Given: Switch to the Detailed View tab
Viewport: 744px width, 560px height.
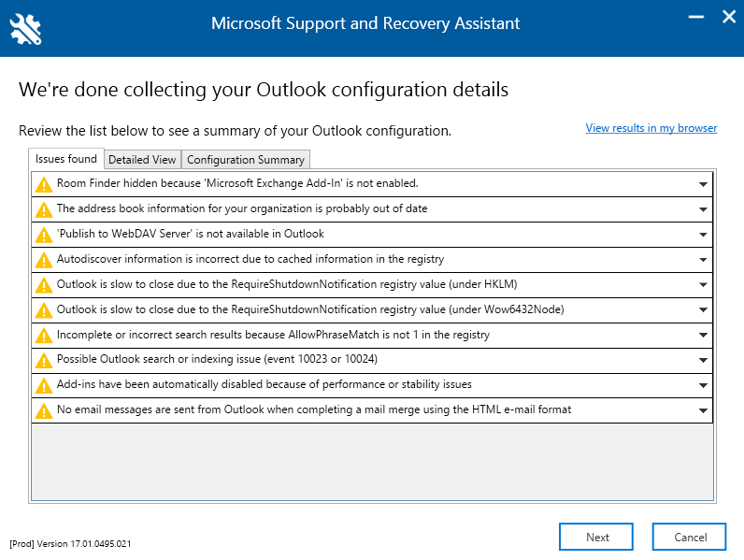Looking at the screenshot, I should (142, 160).
